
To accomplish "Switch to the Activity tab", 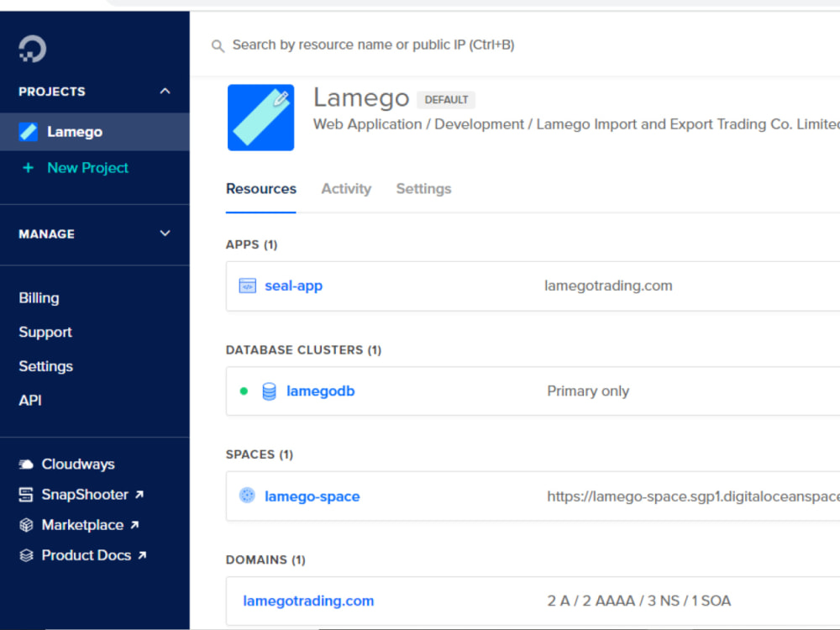I will (x=346, y=189).
